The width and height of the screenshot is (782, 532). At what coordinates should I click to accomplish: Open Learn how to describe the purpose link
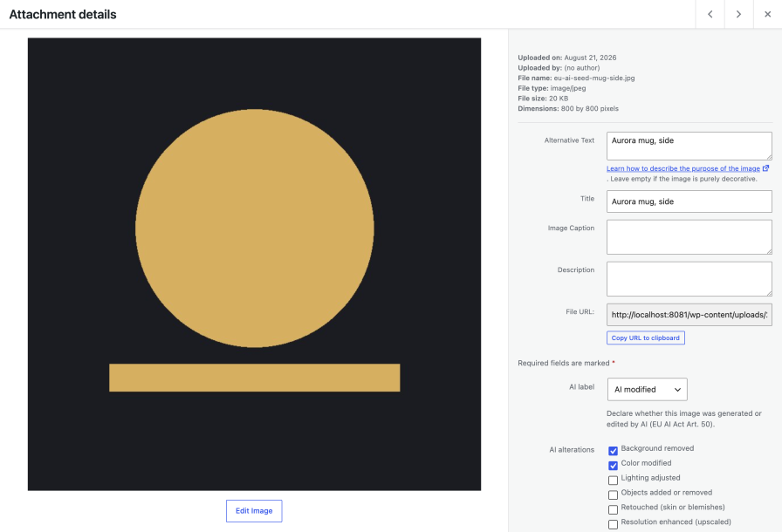683,168
